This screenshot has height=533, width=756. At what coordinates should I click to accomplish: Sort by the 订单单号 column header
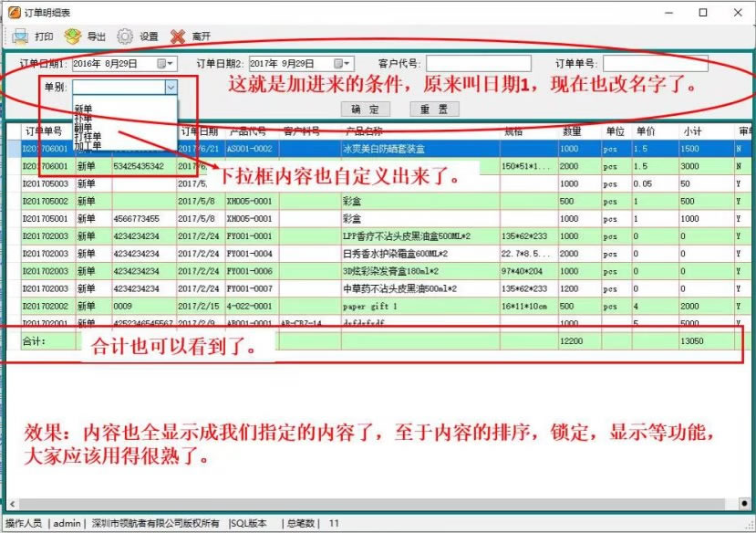(44, 131)
